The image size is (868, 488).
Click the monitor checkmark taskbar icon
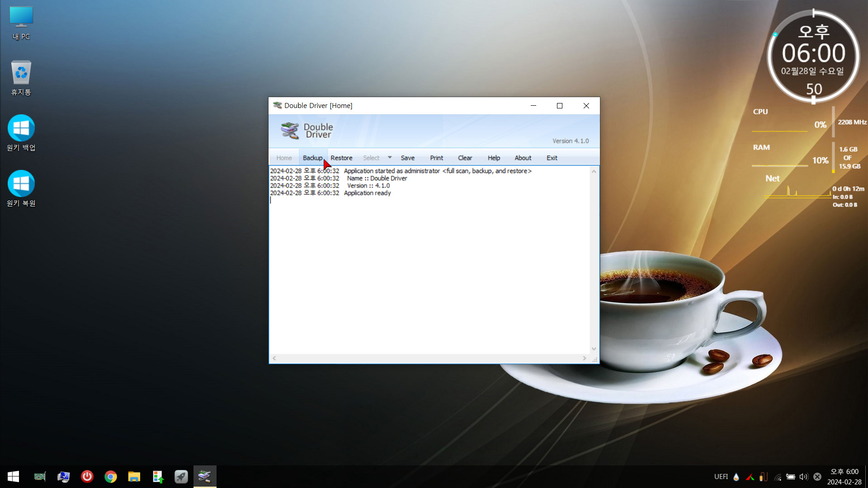[63, 476]
